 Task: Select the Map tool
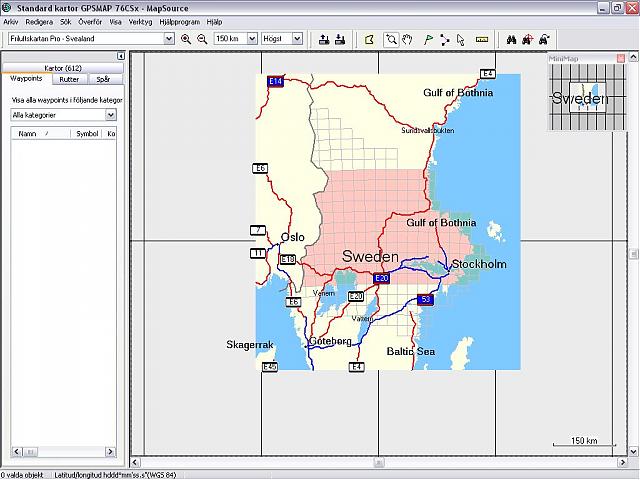click(369, 39)
